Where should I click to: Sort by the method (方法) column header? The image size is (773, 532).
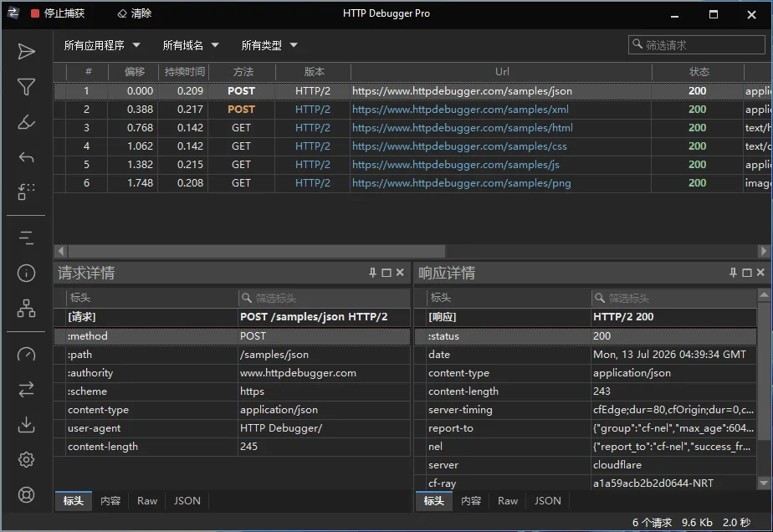click(243, 72)
